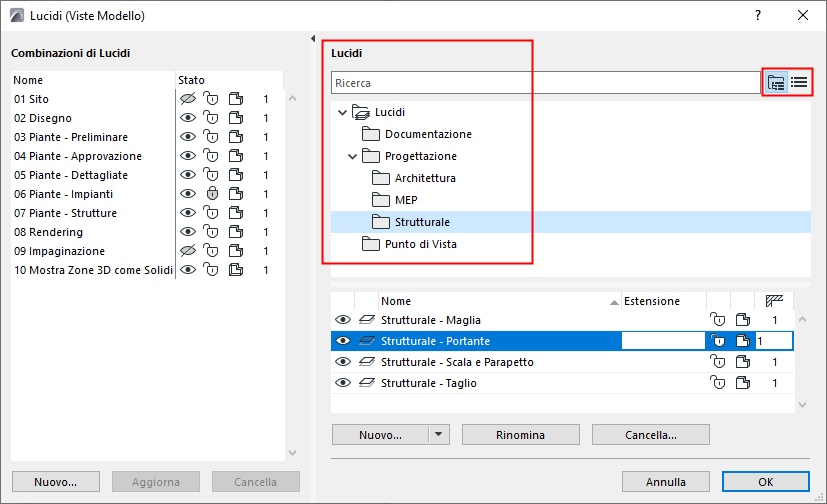
Task: Collapse the Lucidi root folder
Action: tap(343, 113)
